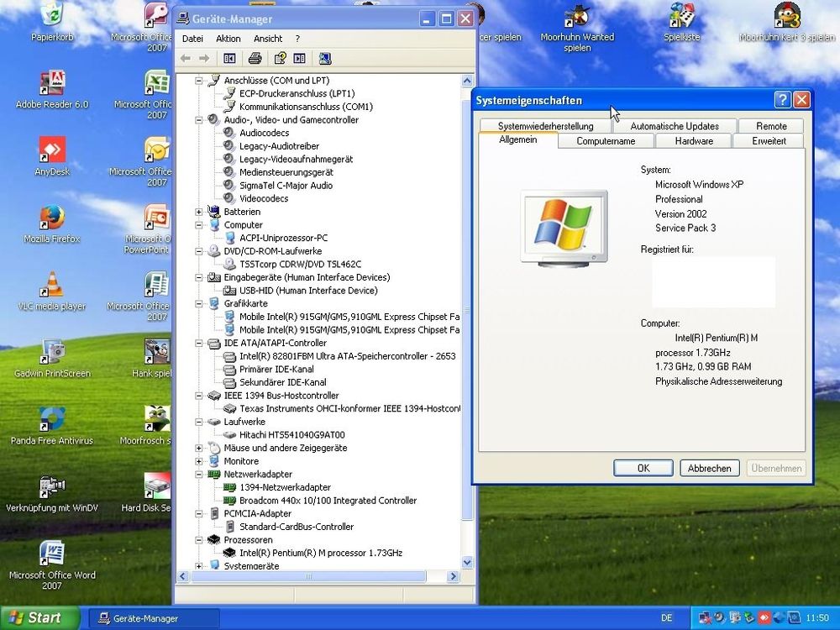Select the Mozilla Firefox desktop icon
Image resolution: width=840 pixels, height=630 pixels.
pyautogui.click(x=52, y=224)
